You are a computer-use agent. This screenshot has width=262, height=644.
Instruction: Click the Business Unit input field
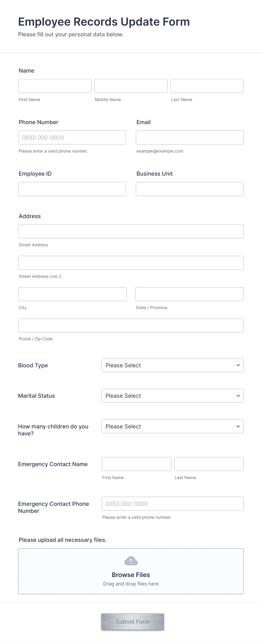click(189, 189)
